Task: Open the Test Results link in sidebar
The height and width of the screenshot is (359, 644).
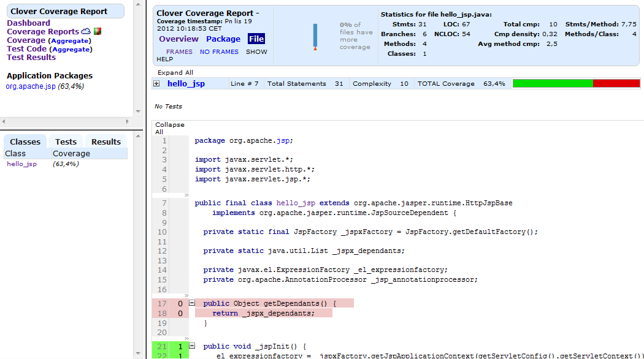Action: coord(31,57)
